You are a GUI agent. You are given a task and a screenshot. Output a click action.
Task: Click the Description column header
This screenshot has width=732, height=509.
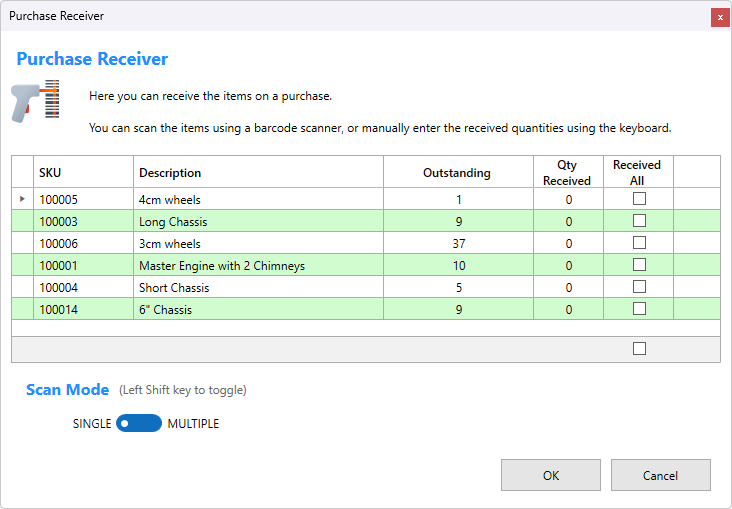[x=258, y=172]
